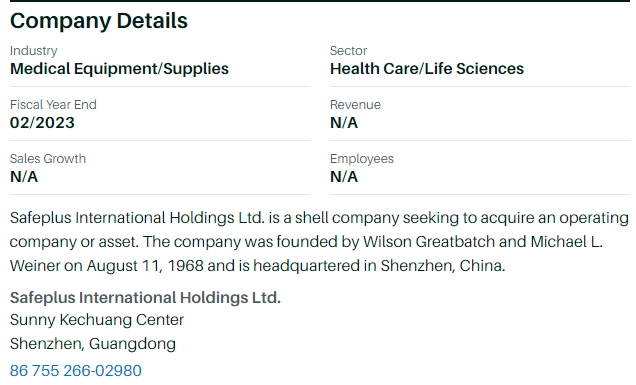Screen dimensions: 636x385
Task: Click the Sunny Kechuang Center address line
Action: tap(97, 320)
